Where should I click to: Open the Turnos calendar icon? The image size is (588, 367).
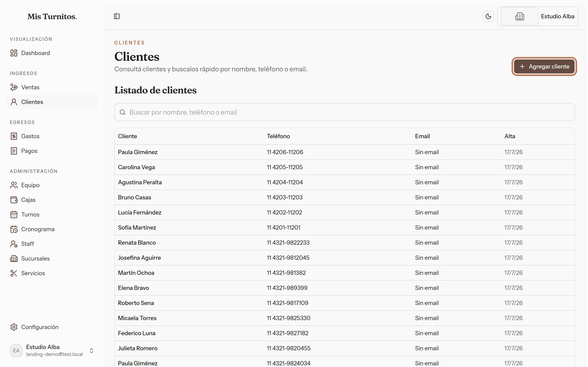point(14,214)
